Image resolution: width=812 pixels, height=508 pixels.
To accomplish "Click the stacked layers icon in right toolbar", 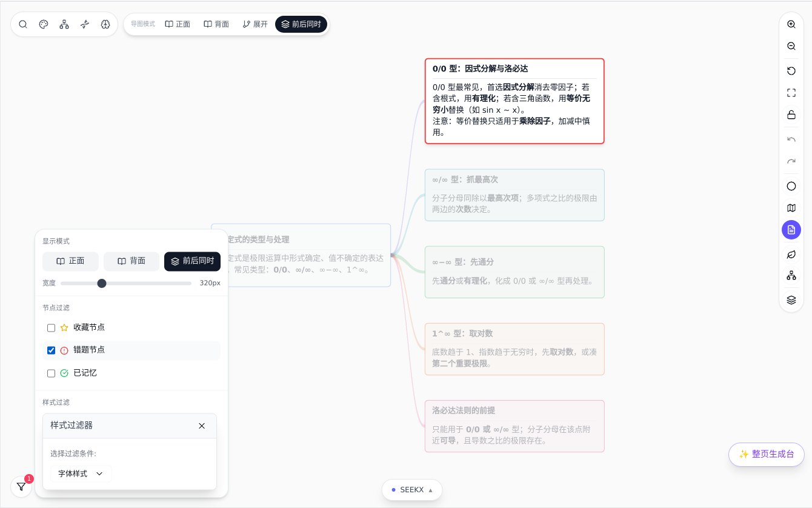I will [791, 299].
